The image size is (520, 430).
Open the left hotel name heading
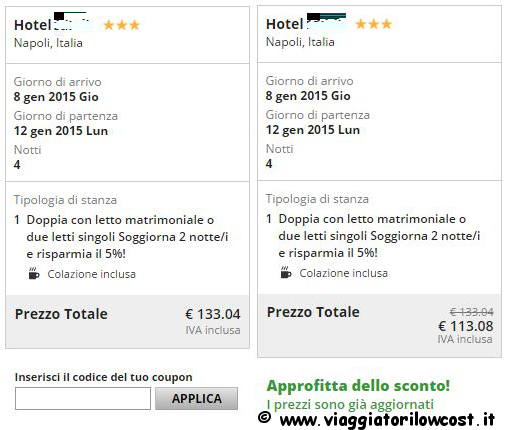click(53, 25)
